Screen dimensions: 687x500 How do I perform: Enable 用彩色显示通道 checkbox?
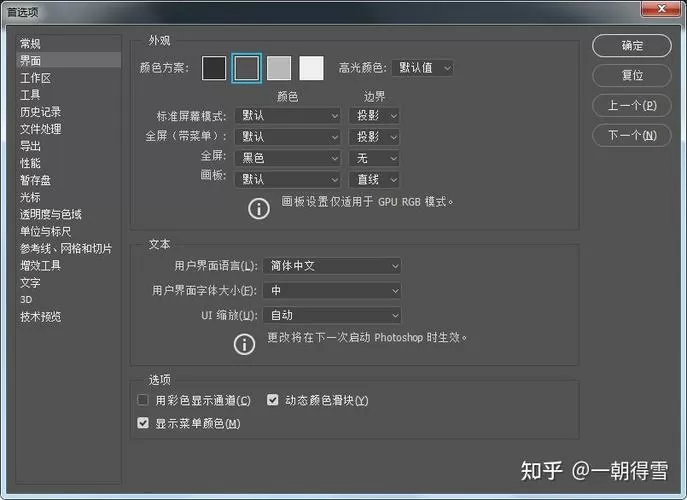pos(143,400)
